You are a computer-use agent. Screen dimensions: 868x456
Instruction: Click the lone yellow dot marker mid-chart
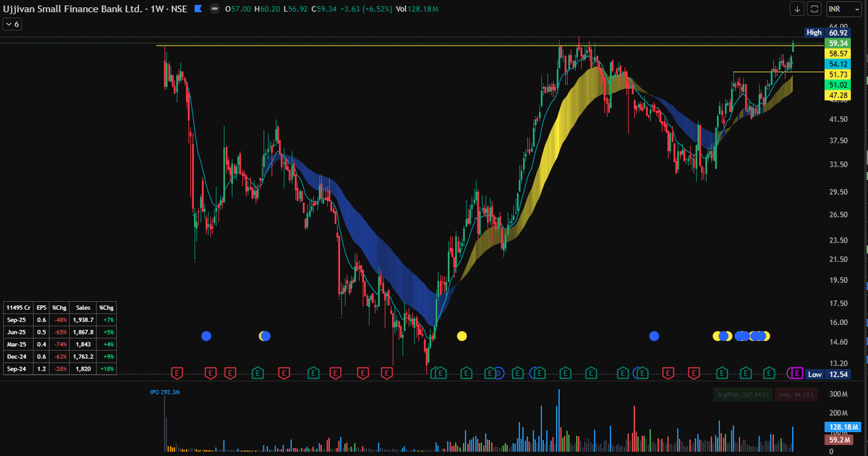tap(461, 336)
